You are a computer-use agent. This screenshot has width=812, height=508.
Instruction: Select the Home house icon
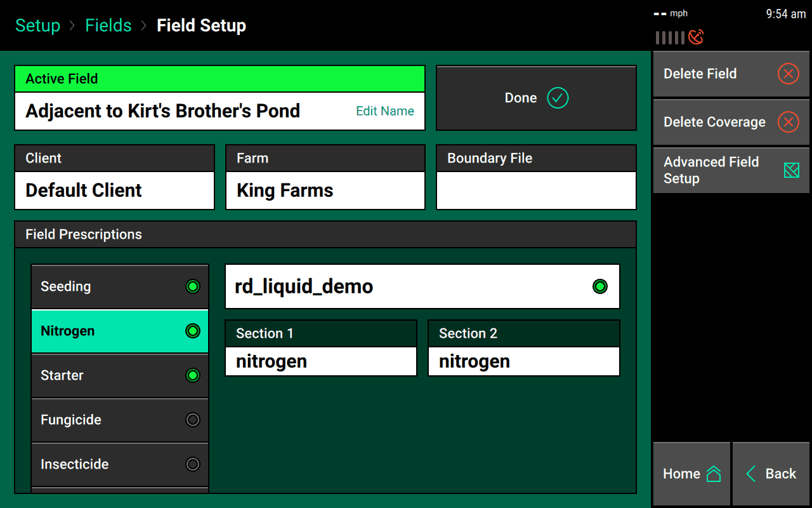(714, 473)
